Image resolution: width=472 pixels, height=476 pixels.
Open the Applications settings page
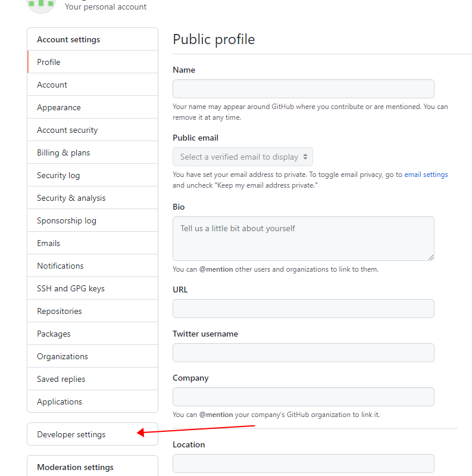pyautogui.click(x=60, y=402)
